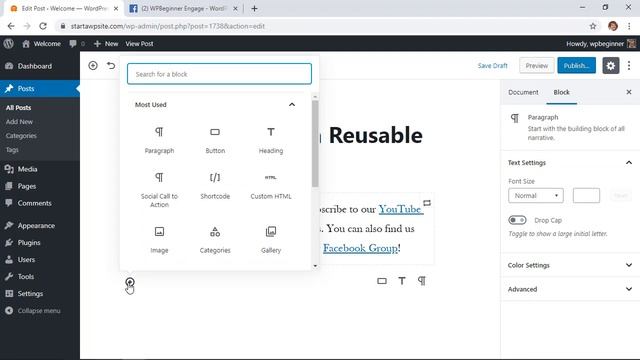Click the top toolbar Add block icon
Screen dimensions: 640x360
(93, 65)
